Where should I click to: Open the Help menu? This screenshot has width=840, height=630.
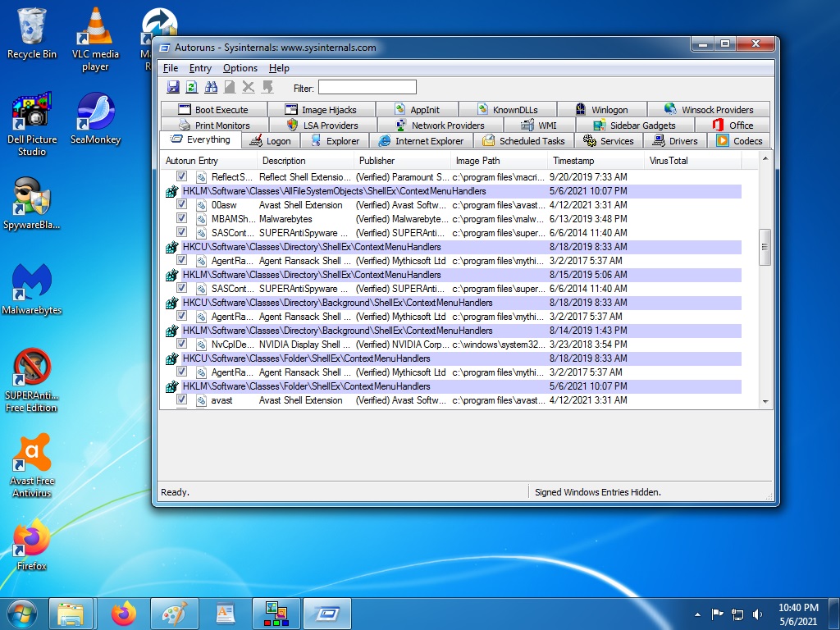279,68
